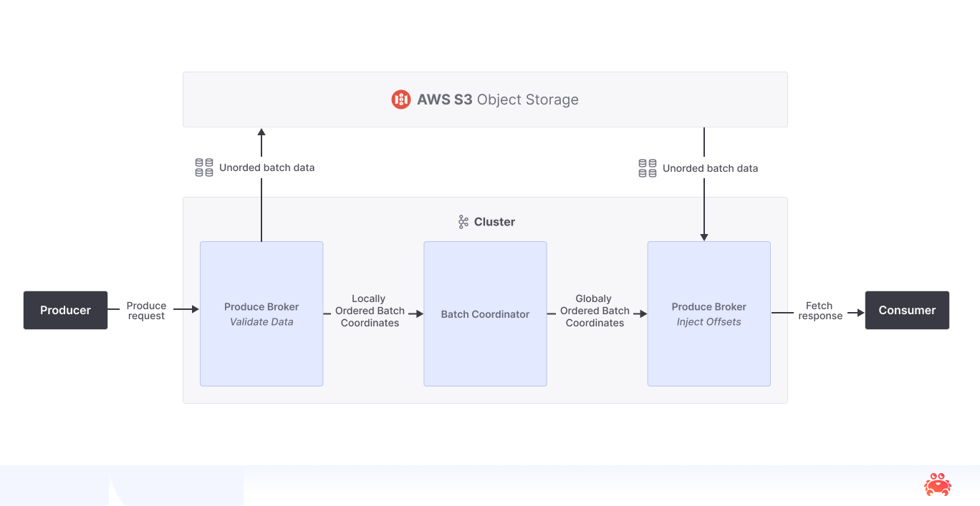
Task: Select the Producer node
Action: 65,310
